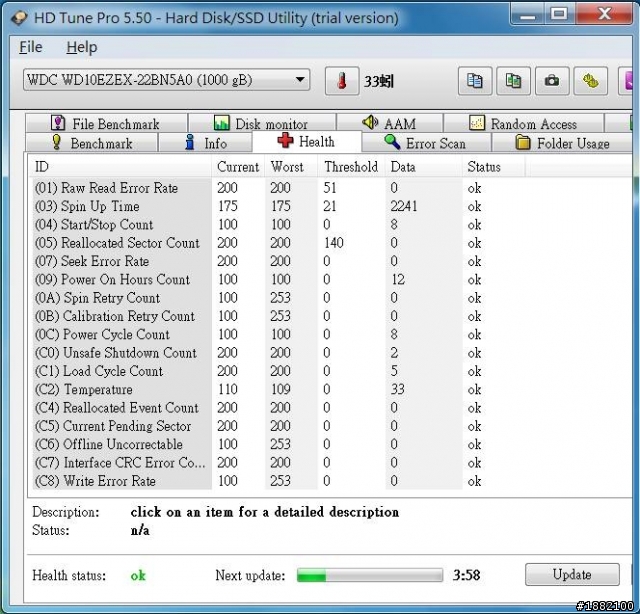The height and width of the screenshot is (614, 640).
Task: Copy text info to clipboard icon
Action: point(475,81)
